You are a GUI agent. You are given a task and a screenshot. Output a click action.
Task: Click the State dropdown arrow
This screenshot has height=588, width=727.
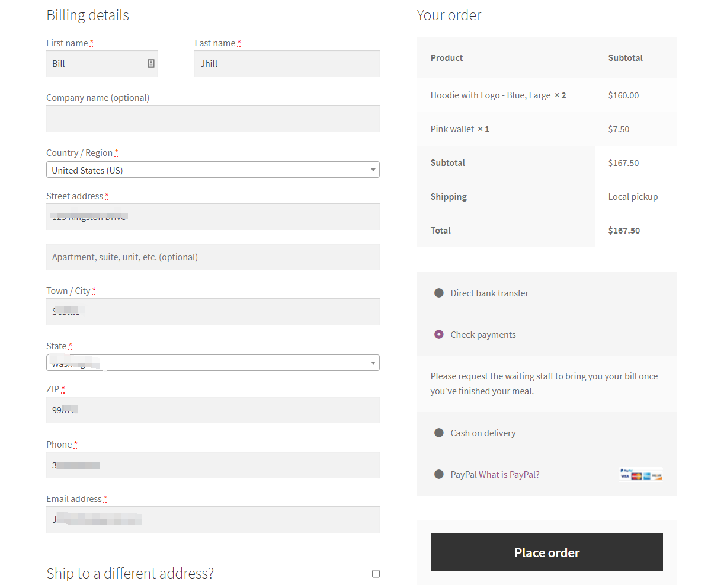[373, 362]
